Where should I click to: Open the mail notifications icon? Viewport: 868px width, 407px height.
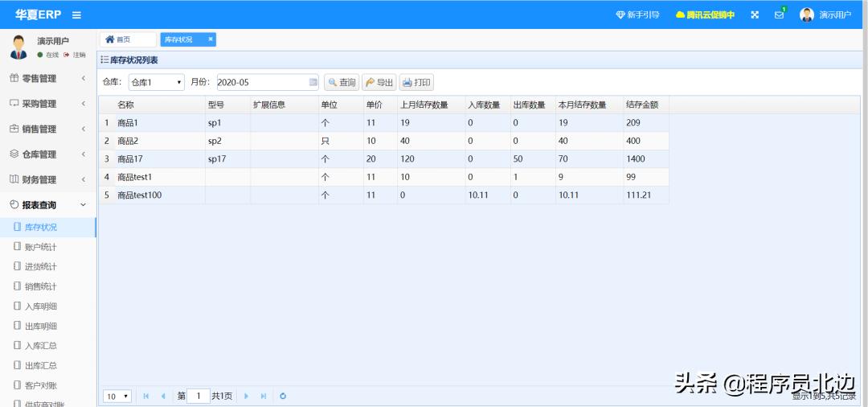tap(780, 15)
